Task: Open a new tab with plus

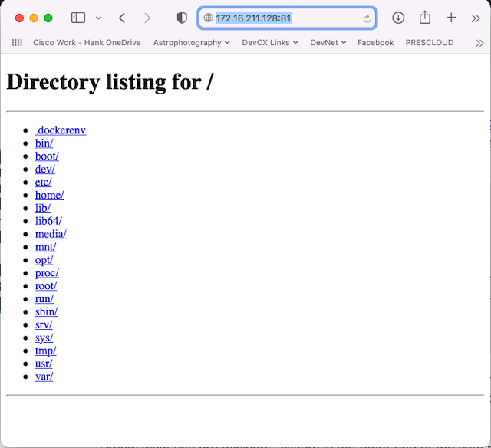Action: pos(451,18)
